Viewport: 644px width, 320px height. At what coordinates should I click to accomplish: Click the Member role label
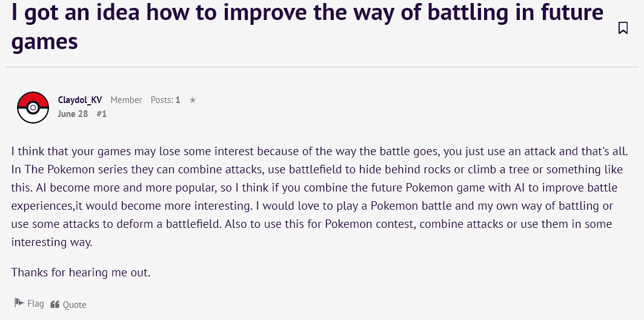(x=126, y=100)
